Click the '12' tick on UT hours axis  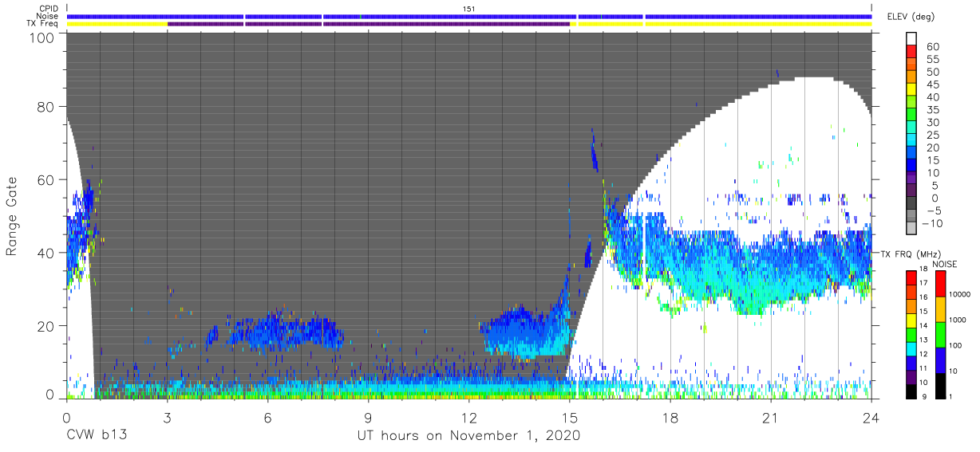(469, 418)
